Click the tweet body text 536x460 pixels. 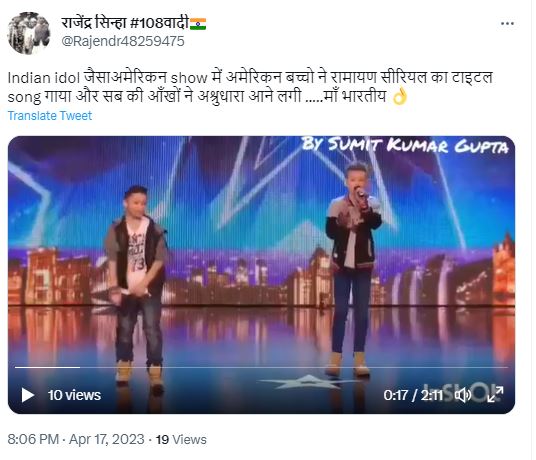250,87
